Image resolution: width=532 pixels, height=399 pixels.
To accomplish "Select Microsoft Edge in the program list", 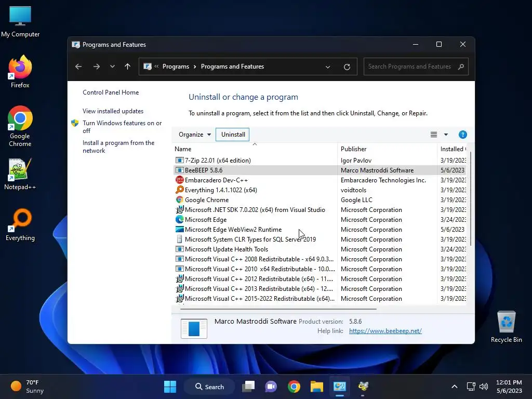I will pyautogui.click(x=320, y=219).
